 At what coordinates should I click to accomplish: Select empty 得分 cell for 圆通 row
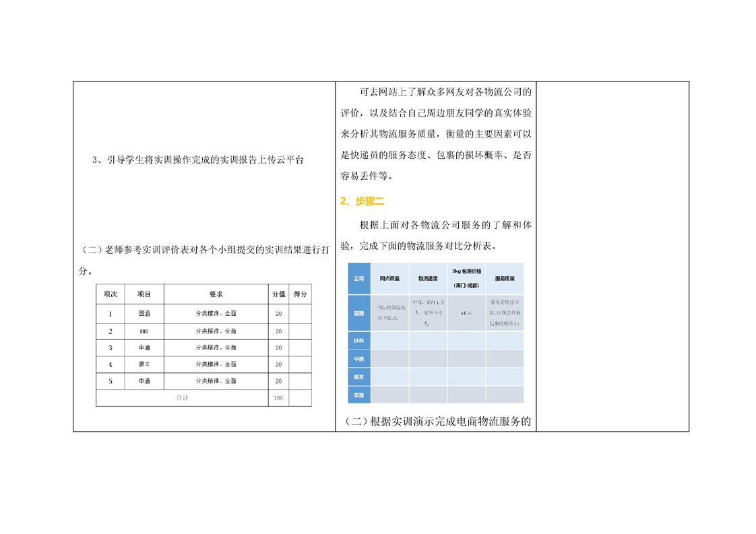click(301, 314)
